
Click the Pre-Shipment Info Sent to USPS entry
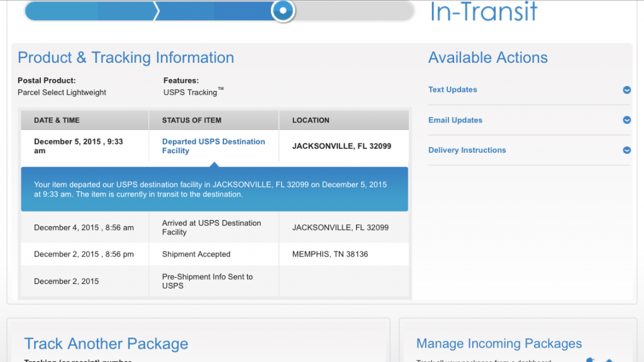coord(207,281)
